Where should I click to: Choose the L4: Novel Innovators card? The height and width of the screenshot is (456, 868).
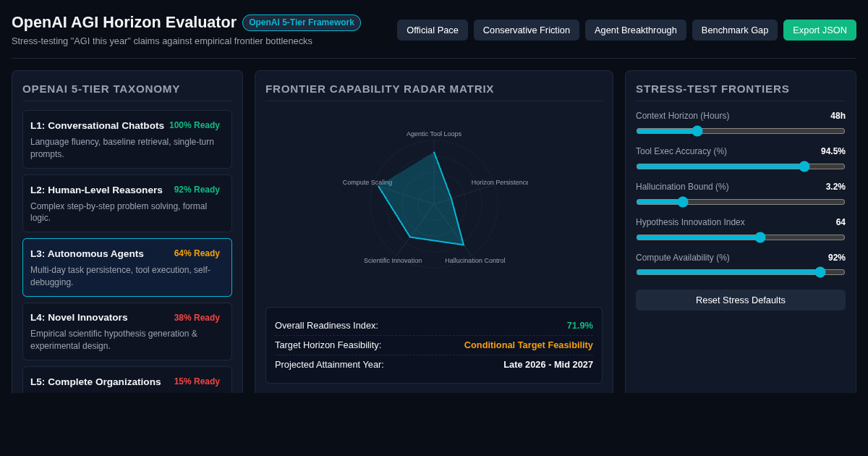tap(127, 332)
